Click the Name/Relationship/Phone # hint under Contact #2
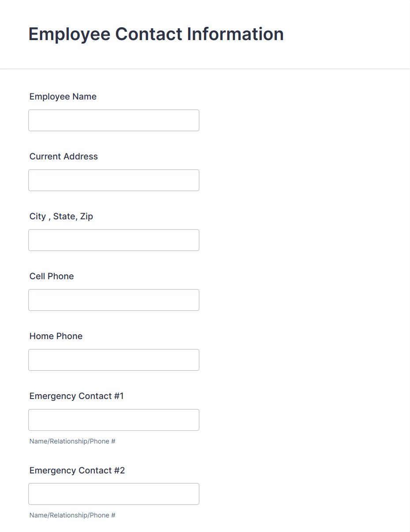This screenshot has height=532, width=410. tap(72, 515)
